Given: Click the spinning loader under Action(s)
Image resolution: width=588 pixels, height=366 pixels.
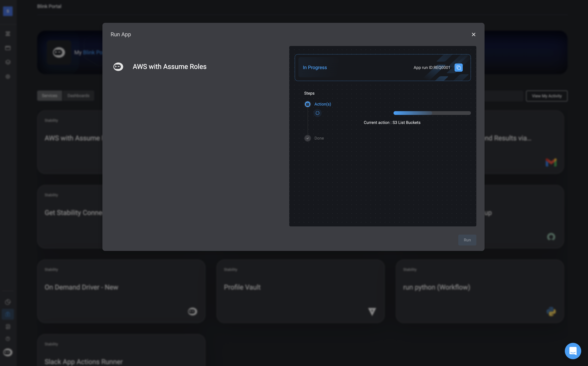Looking at the screenshot, I should [x=317, y=113].
